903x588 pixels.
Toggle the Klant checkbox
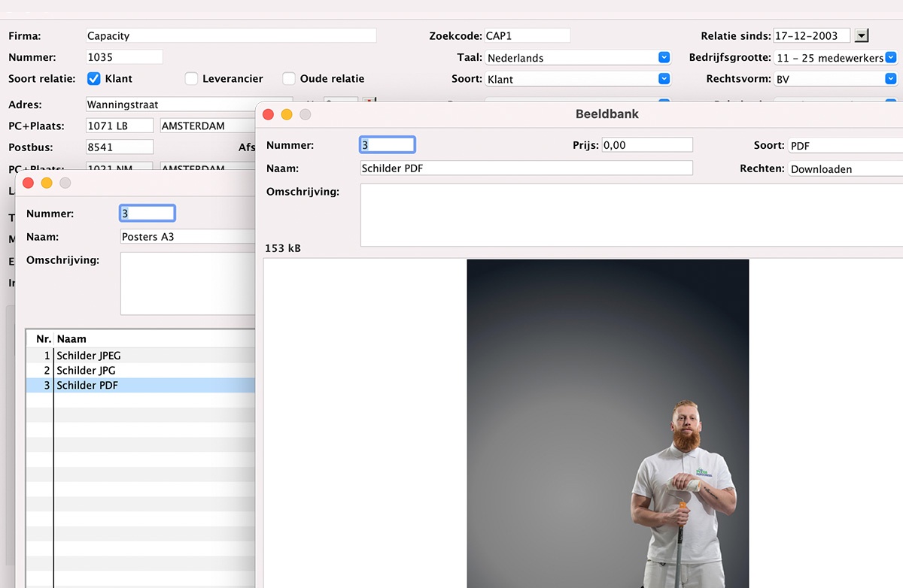(x=94, y=78)
